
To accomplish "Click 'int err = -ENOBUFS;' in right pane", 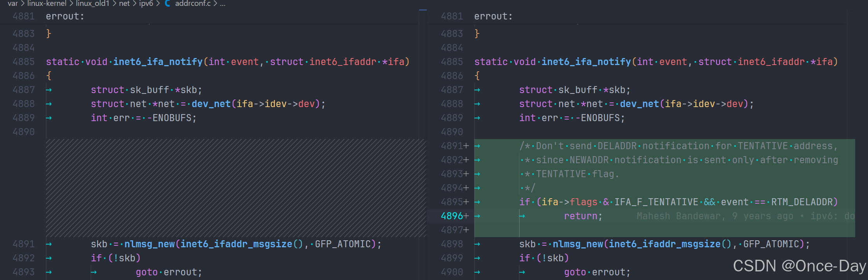I will (572, 118).
